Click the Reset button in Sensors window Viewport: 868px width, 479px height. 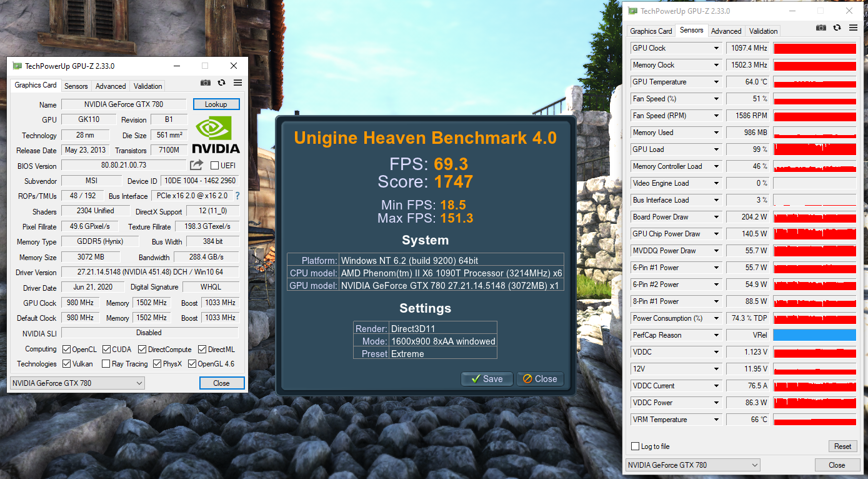842,446
